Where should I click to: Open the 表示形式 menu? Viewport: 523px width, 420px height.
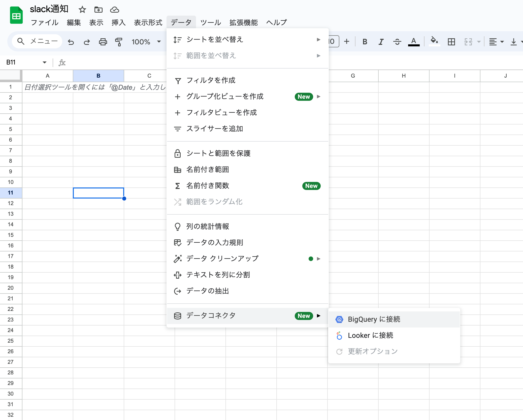point(148,22)
